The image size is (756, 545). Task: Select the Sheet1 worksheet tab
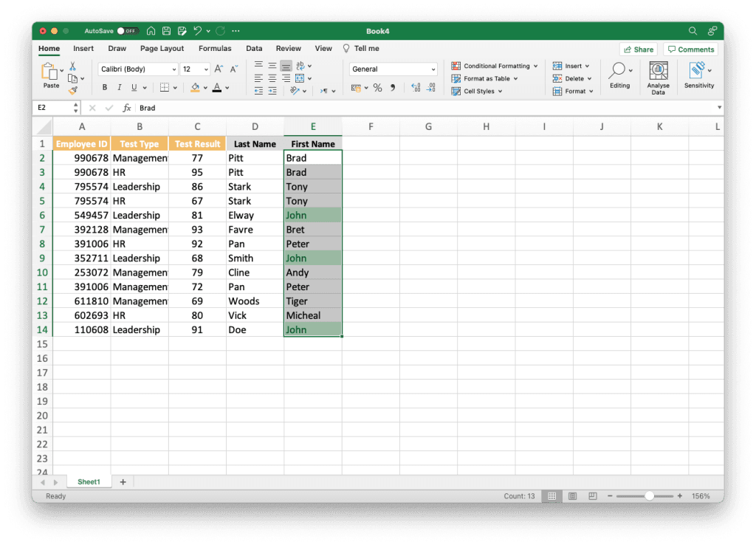(x=89, y=481)
